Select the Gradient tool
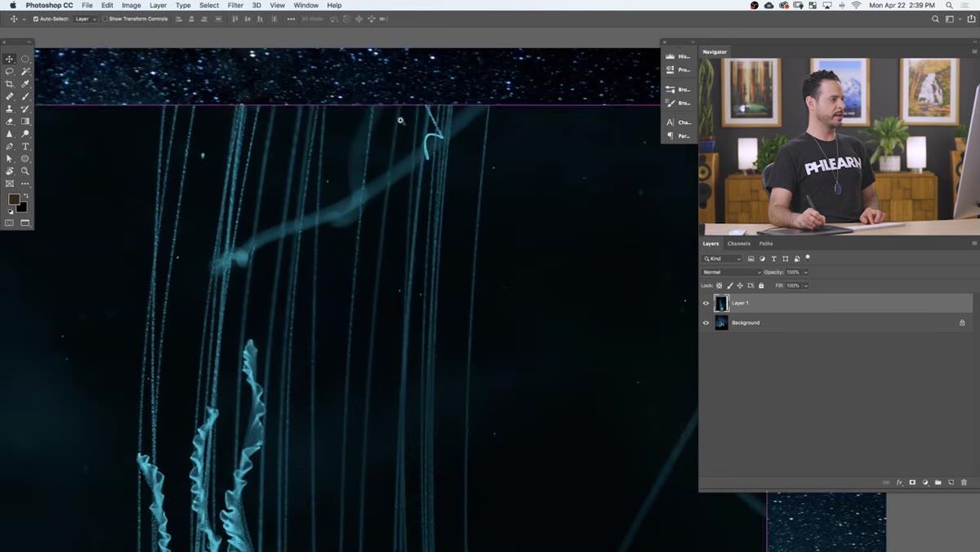Screen dimensions: 980x552 coord(25,121)
